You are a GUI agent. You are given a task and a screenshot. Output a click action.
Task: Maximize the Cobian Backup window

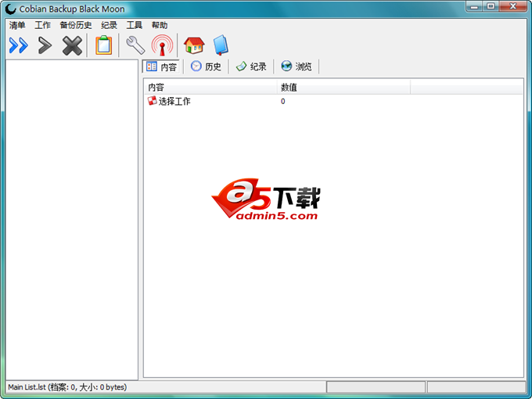(491, 6)
